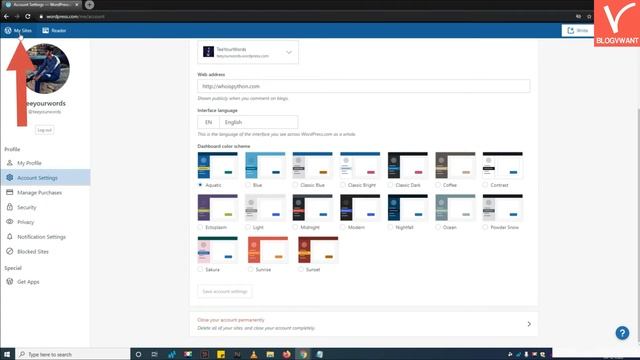Click the Log out button
The image size is (640, 360).
click(44, 130)
